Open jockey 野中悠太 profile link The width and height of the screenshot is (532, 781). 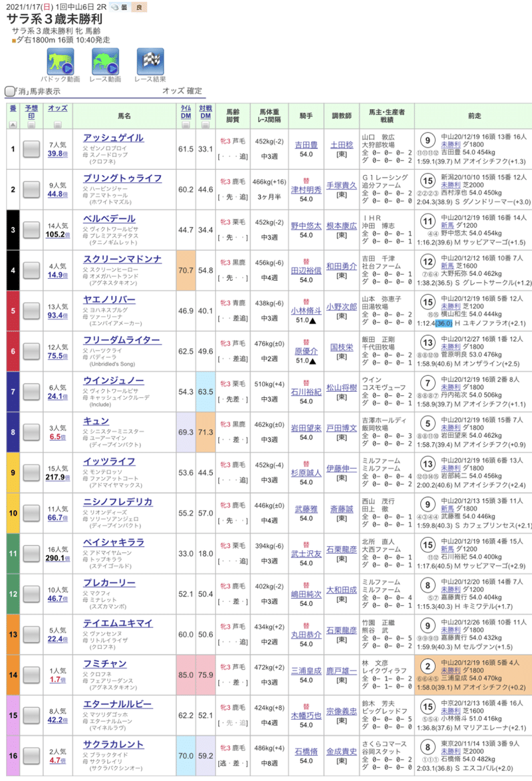point(306,226)
